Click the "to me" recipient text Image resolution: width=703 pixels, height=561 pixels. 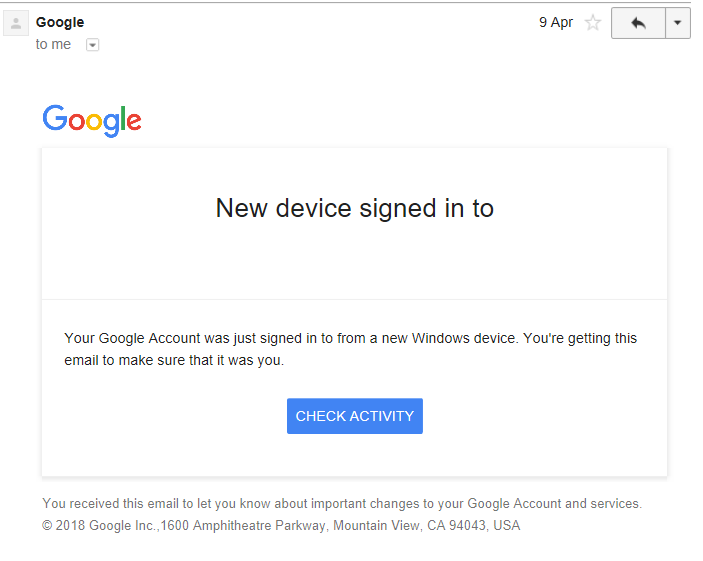[x=53, y=44]
